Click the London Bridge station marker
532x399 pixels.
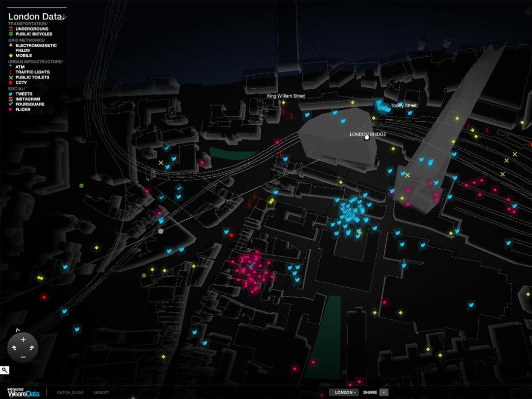point(366,137)
